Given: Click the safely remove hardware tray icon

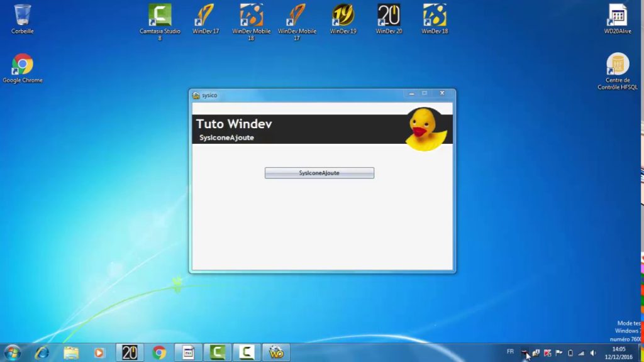Looking at the screenshot, I should pyautogui.click(x=536, y=353).
